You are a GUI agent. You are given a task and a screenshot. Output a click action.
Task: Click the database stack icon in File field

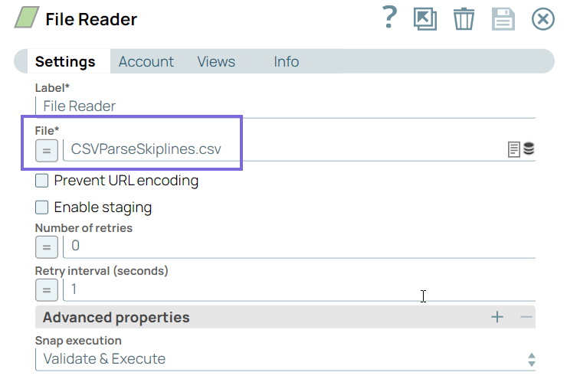529,149
